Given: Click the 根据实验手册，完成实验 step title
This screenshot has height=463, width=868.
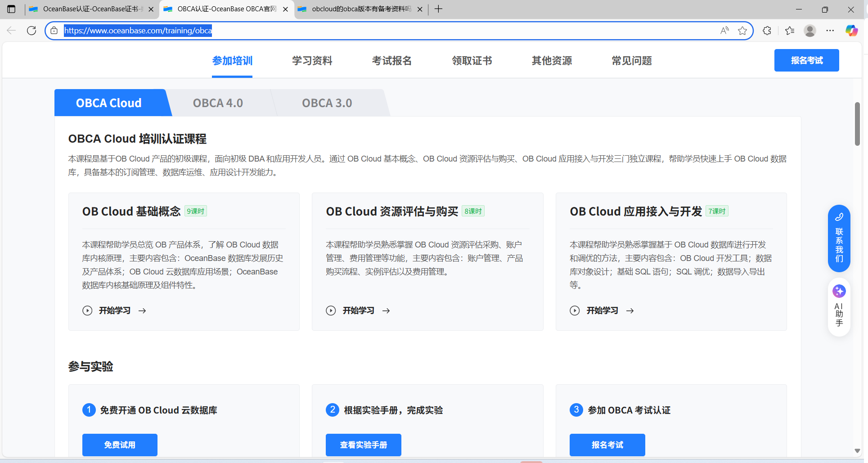Looking at the screenshot, I should [393, 410].
